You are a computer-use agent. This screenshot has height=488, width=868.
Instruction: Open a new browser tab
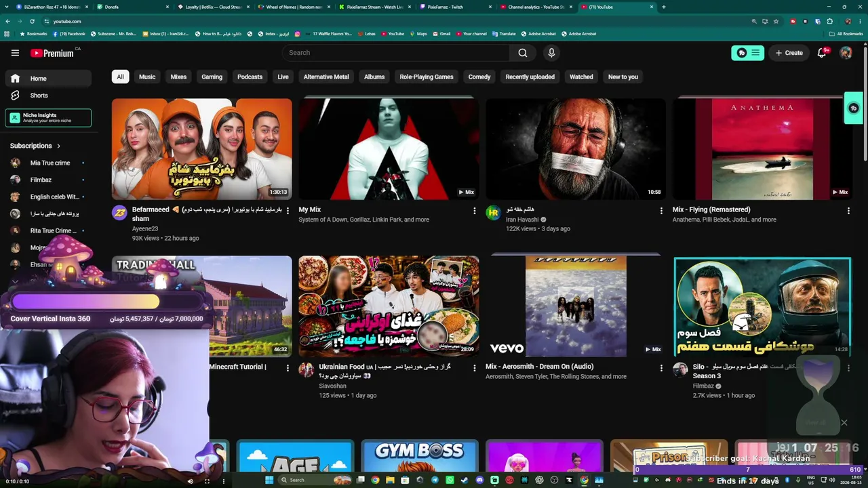pos(663,7)
